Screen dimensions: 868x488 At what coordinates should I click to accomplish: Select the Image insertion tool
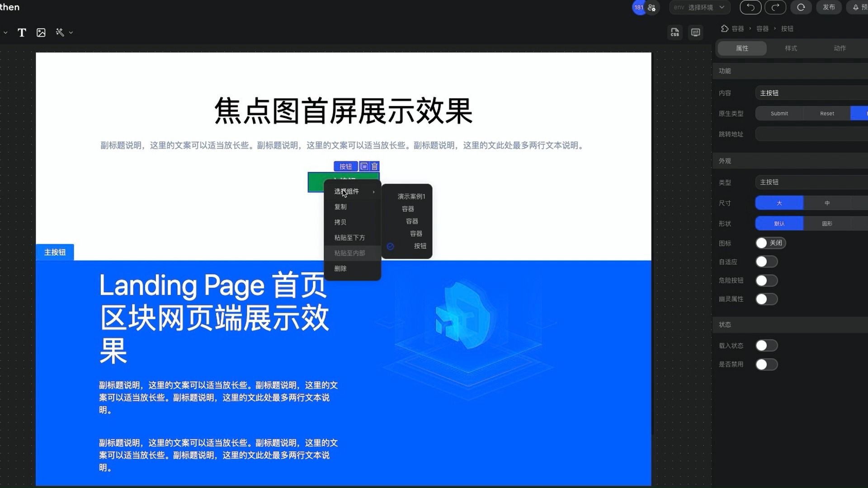[41, 32]
